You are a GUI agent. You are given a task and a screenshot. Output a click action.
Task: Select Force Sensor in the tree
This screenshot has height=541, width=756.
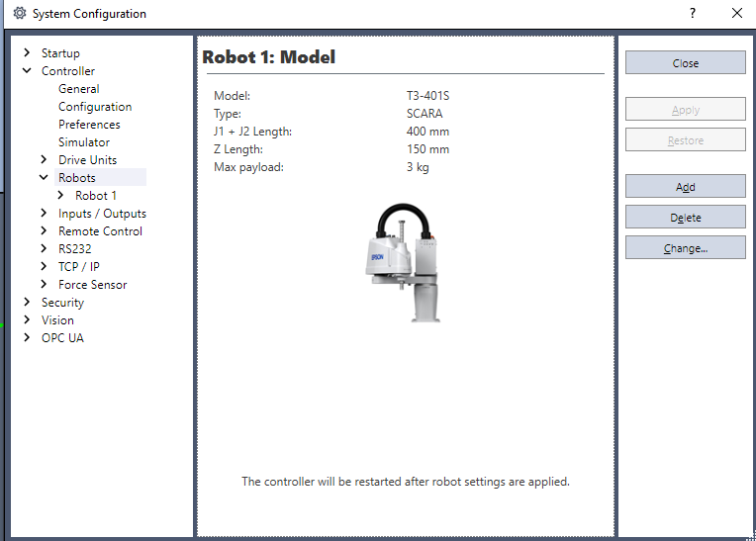pyautogui.click(x=93, y=285)
